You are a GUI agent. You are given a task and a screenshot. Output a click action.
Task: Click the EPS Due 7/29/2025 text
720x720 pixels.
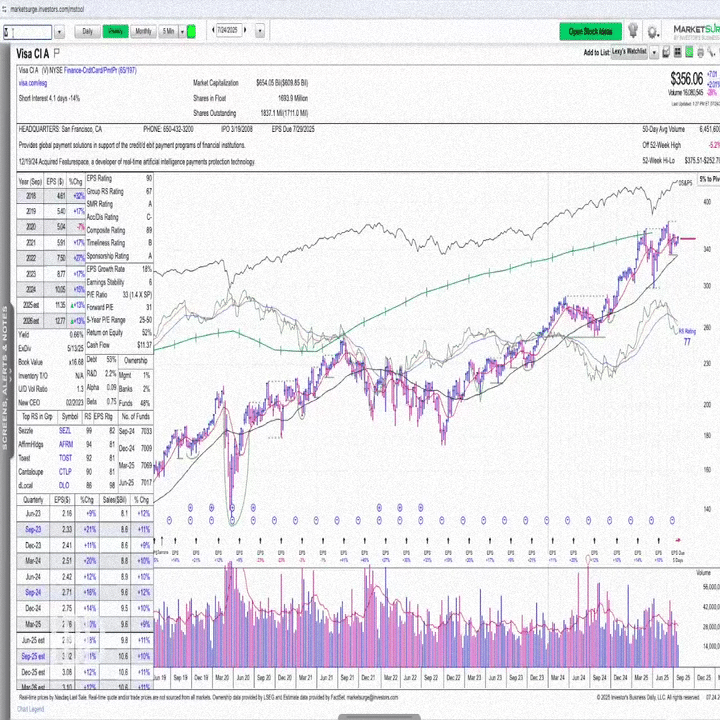pos(293,129)
